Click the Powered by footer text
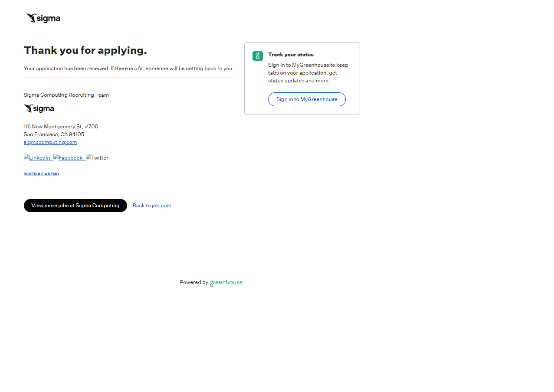554x392 pixels. pos(194,282)
